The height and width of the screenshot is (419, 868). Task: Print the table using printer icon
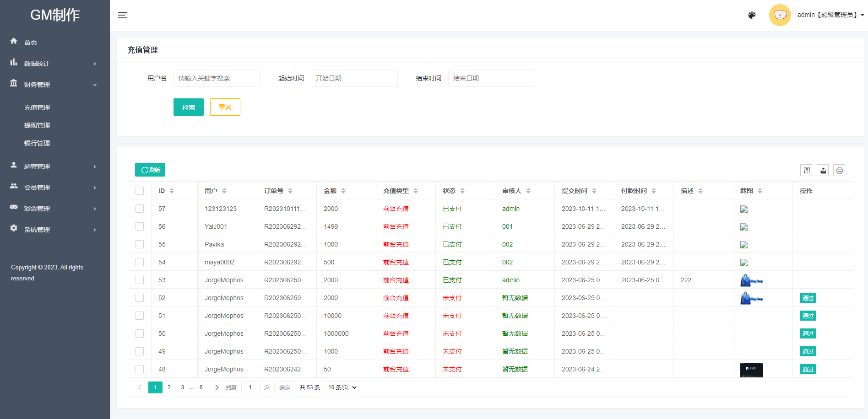pyautogui.click(x=839, y=171)
